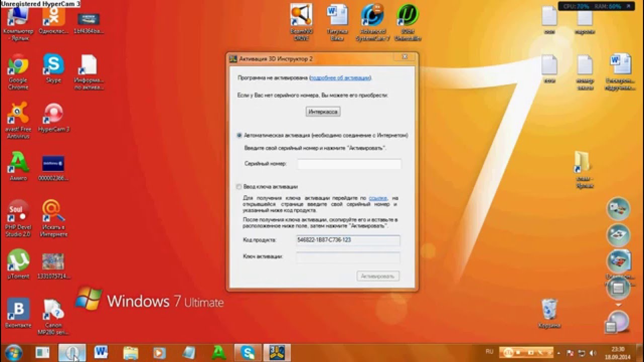
Task: Open the 'Информа... по актива...' text file
Action: click(x=89, y=72)
